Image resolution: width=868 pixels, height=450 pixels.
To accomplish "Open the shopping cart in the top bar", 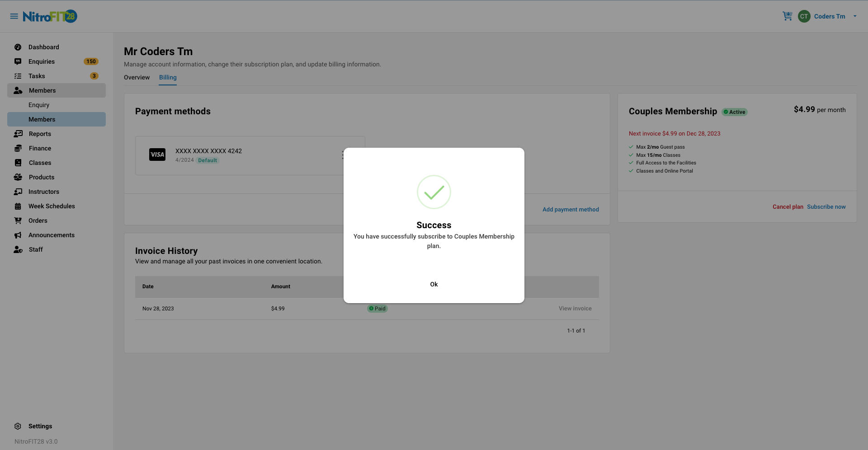I will (x=788, y=16).
